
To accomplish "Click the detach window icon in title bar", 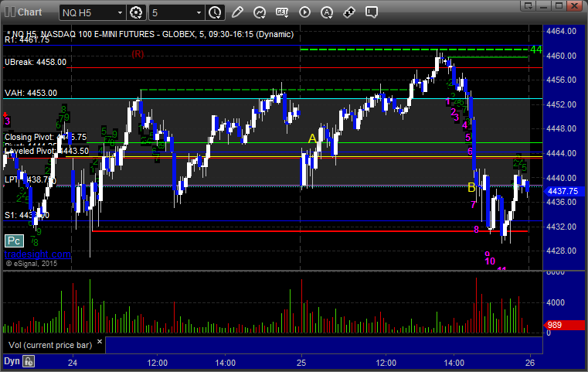I will (529, 5).
